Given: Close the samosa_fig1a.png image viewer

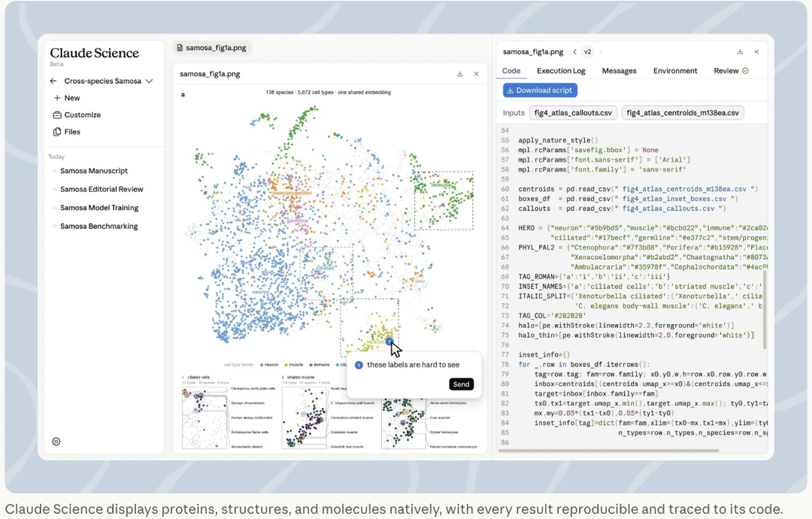Looking at the screenshot, I should pyautogui.click(x=477, y=74).
